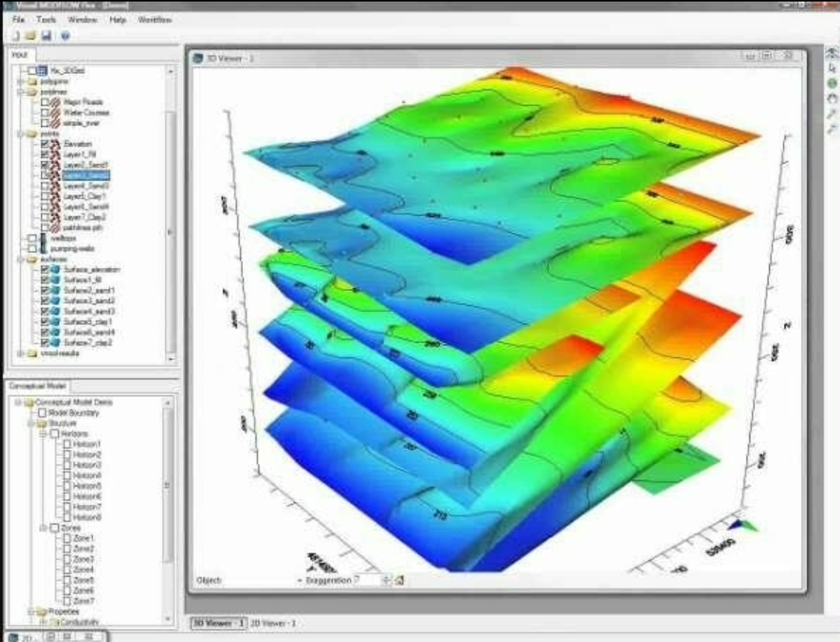Click the Exaggeration value stepper arrows
840x642 pixels.
386,580
